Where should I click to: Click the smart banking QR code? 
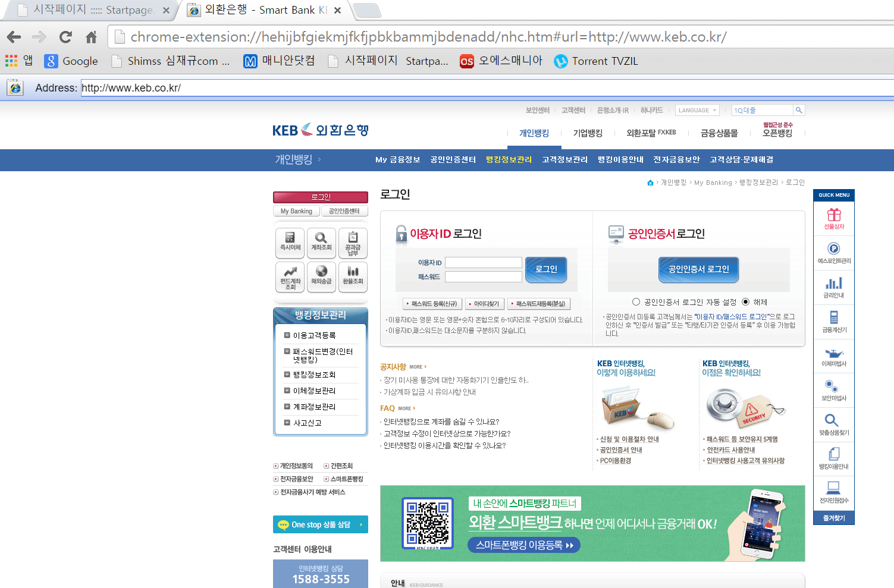pyautogui.click(x=428, y=523)
